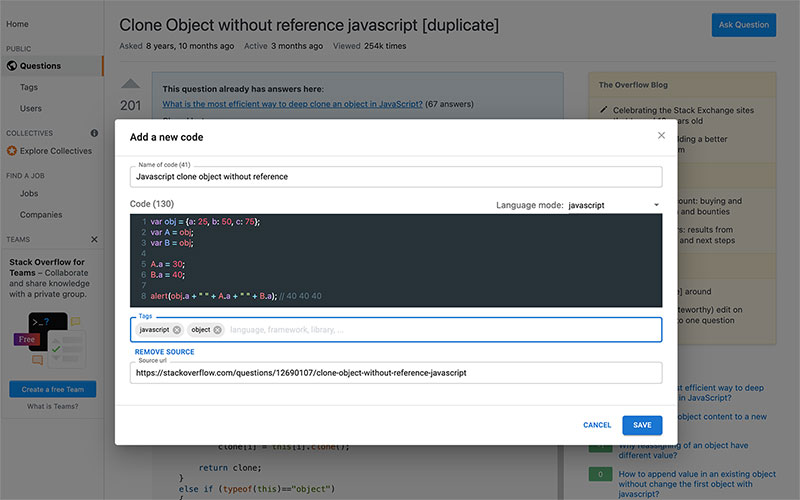The height and width of the screenshot is (500, 800).
Task: Open Tags in the sidebar
Action: (x=29, y=87)
